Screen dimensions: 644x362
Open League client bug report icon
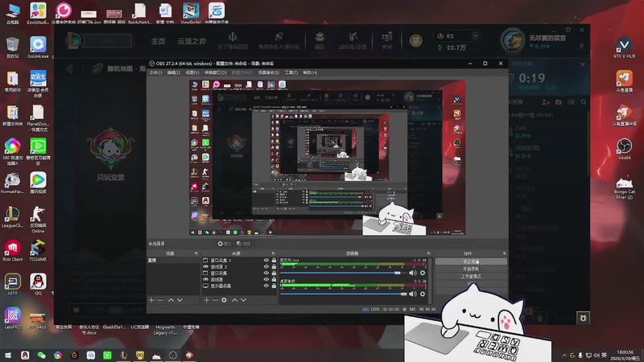pyautogui.click(x=583, y=318)
